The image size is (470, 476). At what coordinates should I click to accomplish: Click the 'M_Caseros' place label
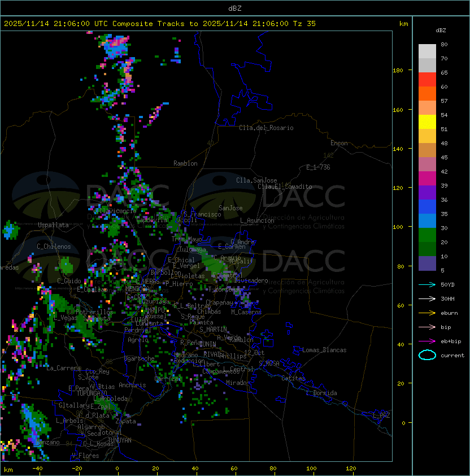point(246,311)
